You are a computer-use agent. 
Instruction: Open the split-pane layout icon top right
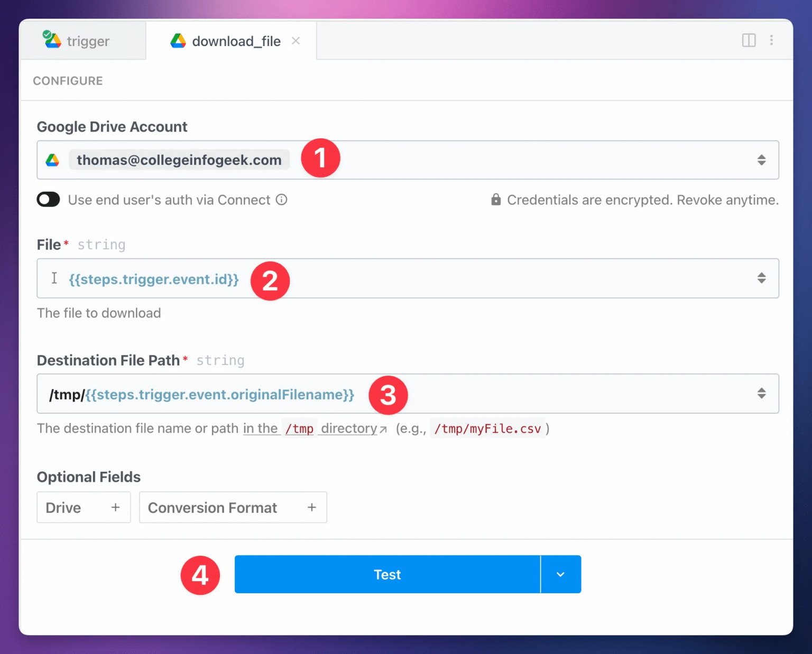pos(749,40)
